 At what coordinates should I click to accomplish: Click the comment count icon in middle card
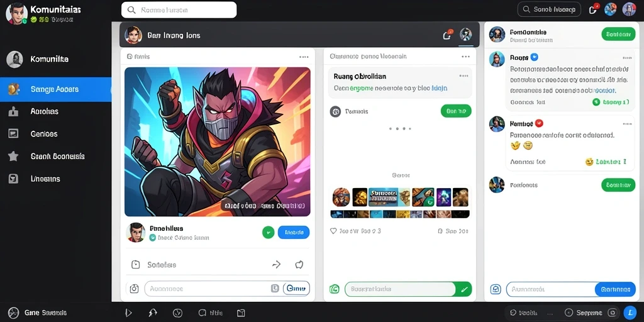click(x=440, y=231)
